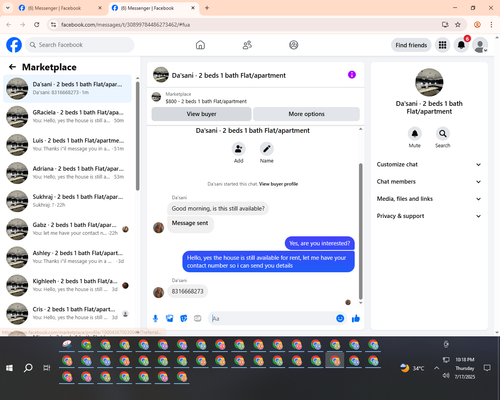Open the Windows Start button

tap(9, 368)
